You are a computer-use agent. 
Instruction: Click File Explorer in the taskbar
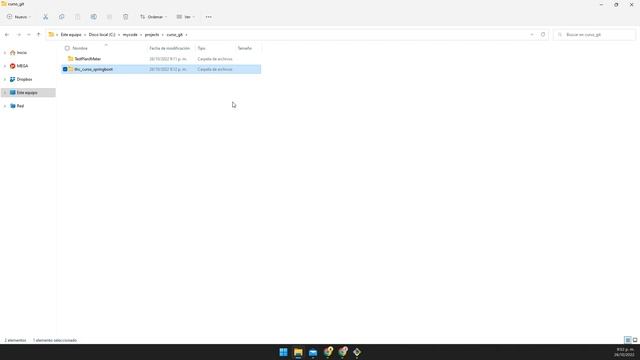tap(298, 352)
